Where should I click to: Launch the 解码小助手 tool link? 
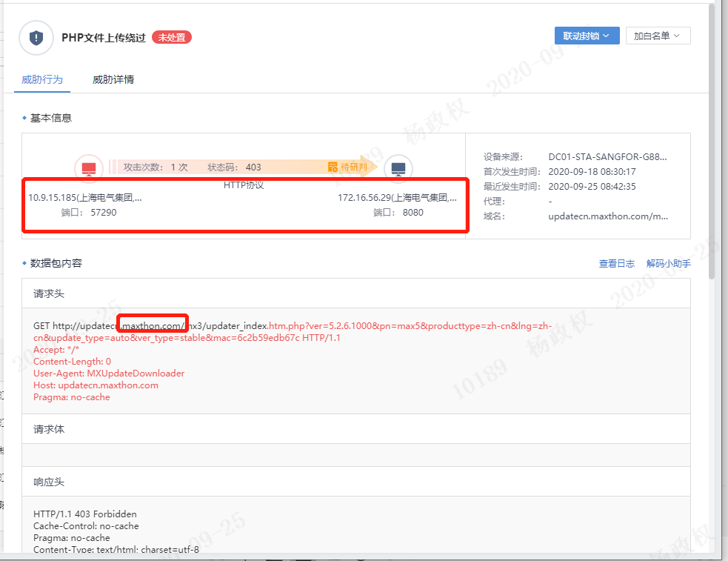[668, 263]
